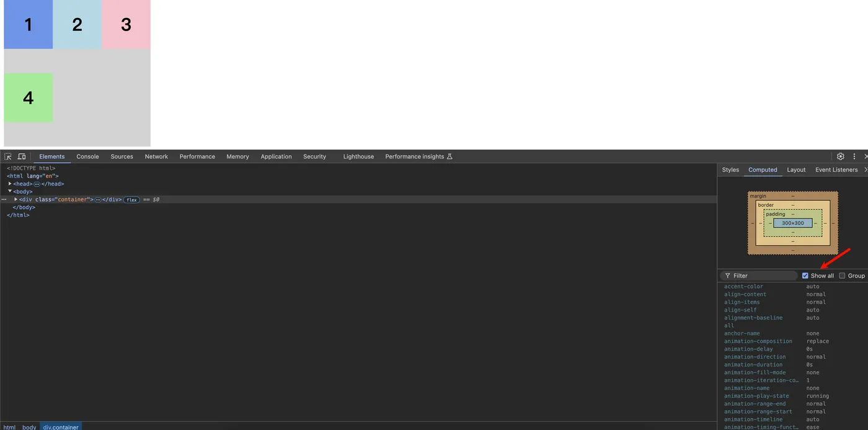This screenshot has height=430, width=868.
Task: Click the 300×300 content box in box model
Action: (x=792, y=223)
